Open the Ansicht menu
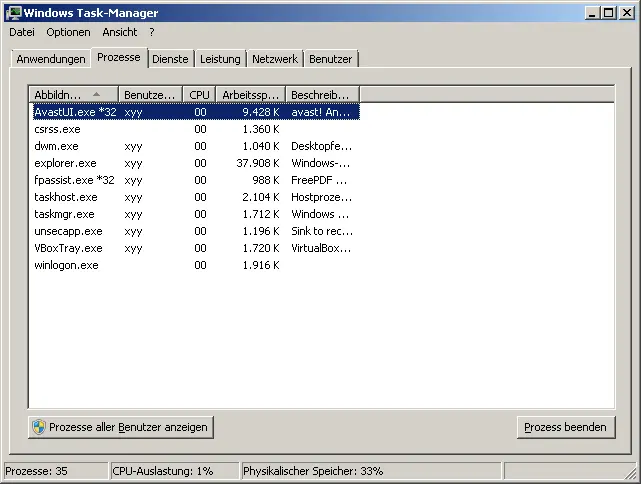 120,32
